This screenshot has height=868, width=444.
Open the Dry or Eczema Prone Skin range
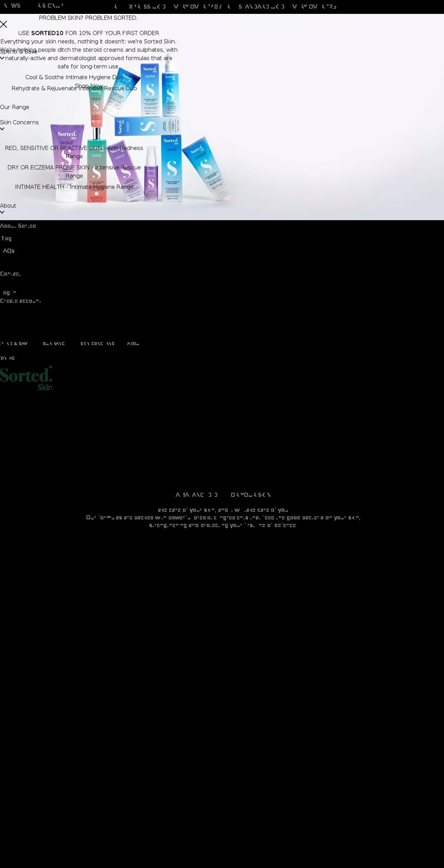coord(74,171)
